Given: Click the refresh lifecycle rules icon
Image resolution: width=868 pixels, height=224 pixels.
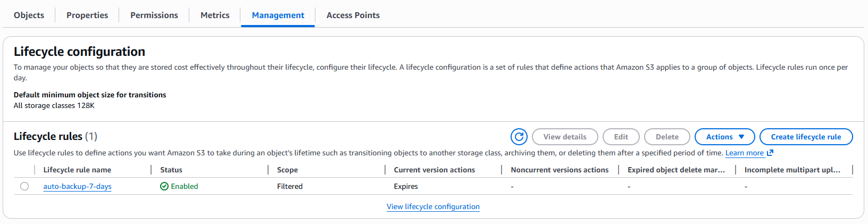Looking at the screenshot, I should 519,137.
